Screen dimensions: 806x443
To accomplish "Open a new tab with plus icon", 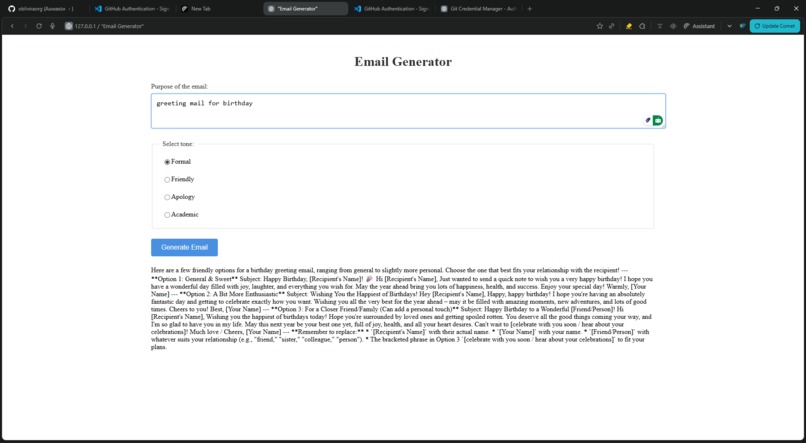I will 529,9.
